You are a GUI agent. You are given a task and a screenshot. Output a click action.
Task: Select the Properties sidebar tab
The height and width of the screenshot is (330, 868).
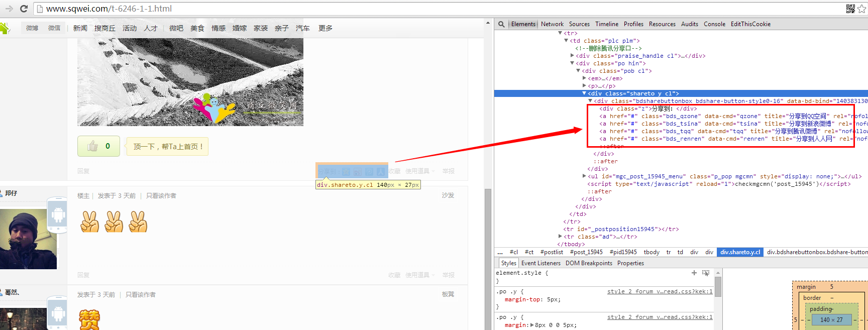[630, 263]
